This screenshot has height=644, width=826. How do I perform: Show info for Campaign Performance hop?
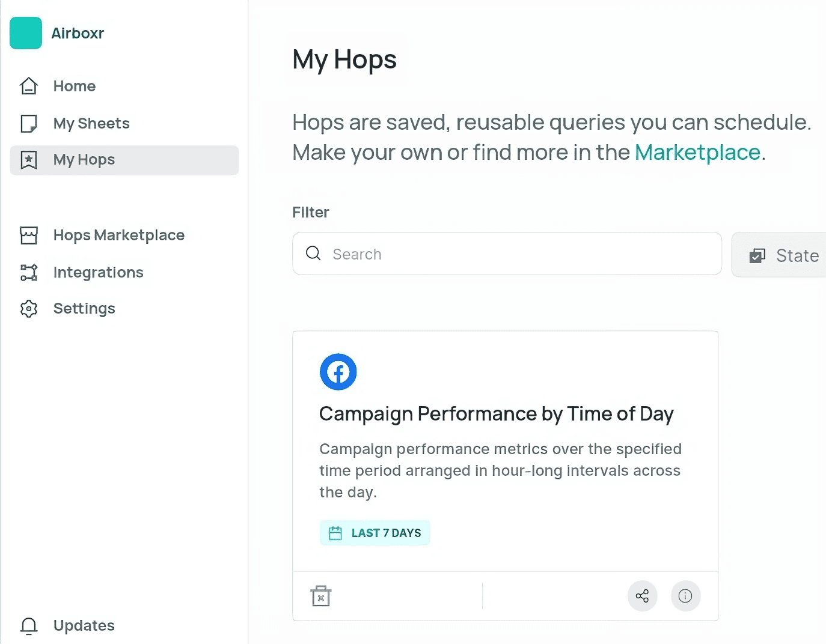[685, 596]
